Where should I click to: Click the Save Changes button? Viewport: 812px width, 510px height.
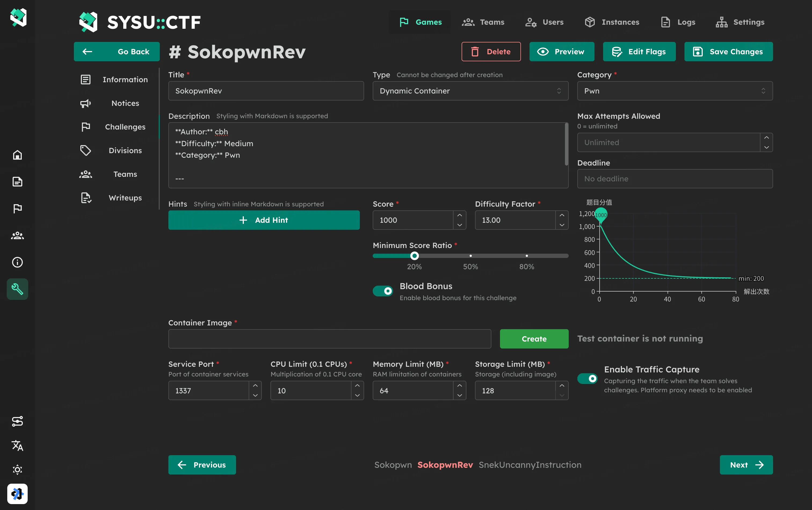(x=728, y=52)
